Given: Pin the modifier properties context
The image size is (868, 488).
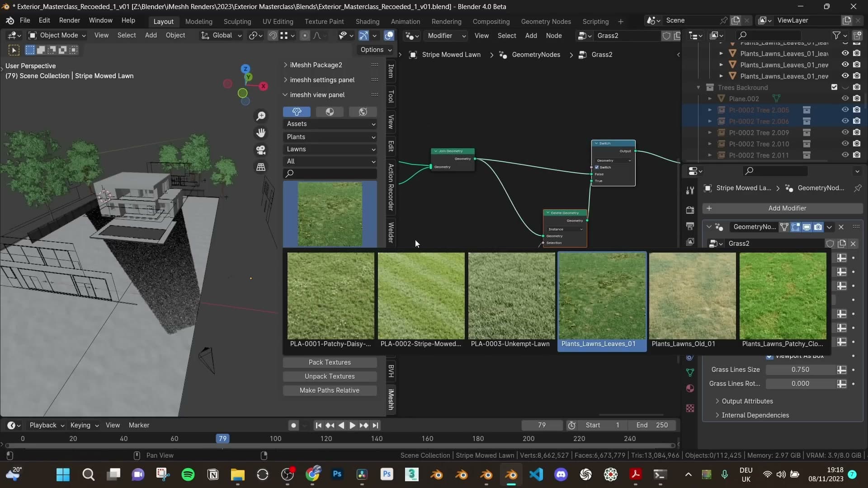Looking at the screenshot, I should (858, 188).
